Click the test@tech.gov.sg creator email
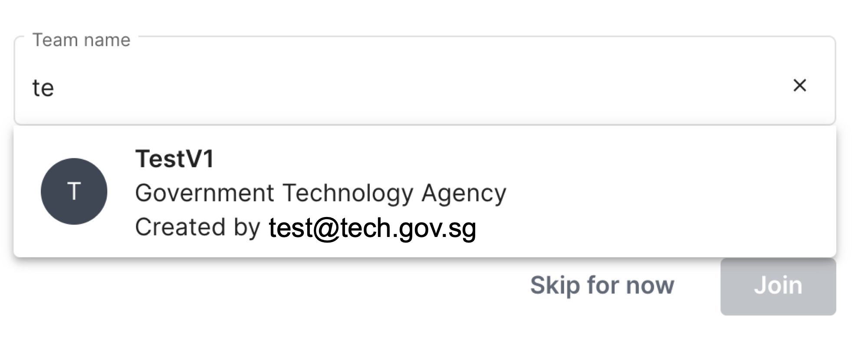This screenshot has height=342, width=868. 372,228
